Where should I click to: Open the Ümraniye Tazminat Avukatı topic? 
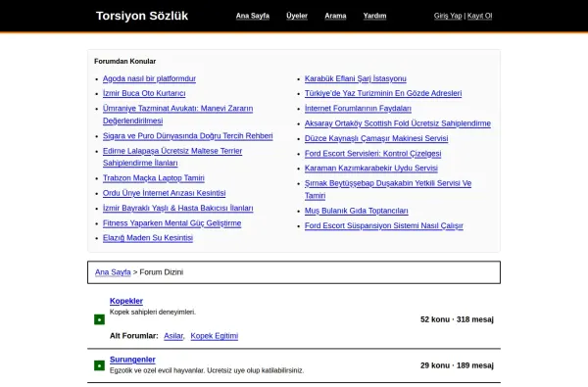pos(177,115)
